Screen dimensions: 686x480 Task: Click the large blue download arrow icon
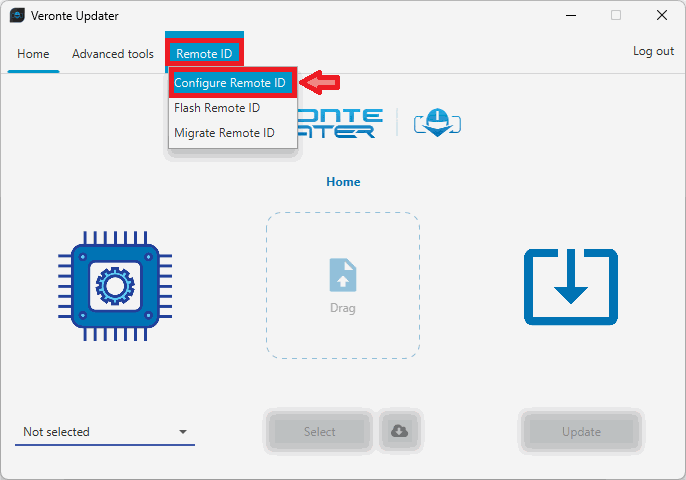[x=571, y=287]
